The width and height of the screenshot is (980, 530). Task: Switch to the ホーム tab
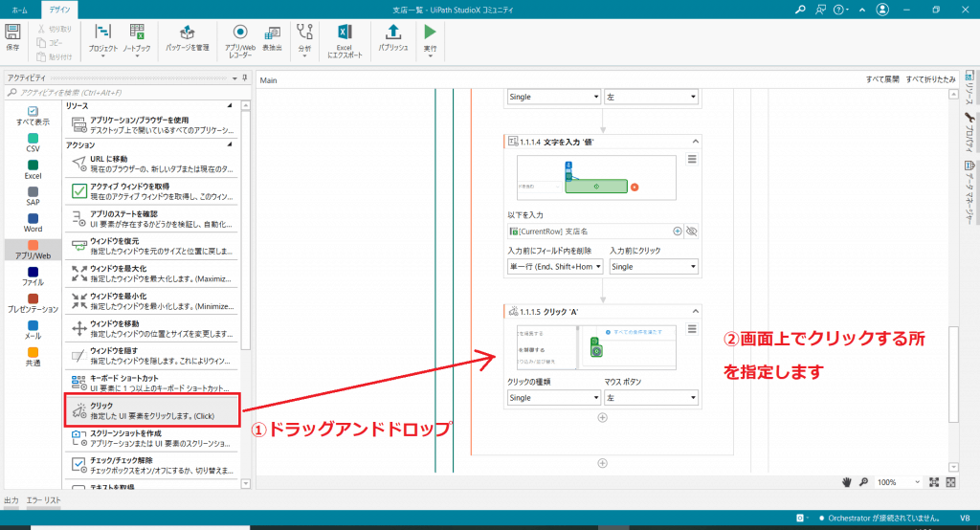[19, 9]
